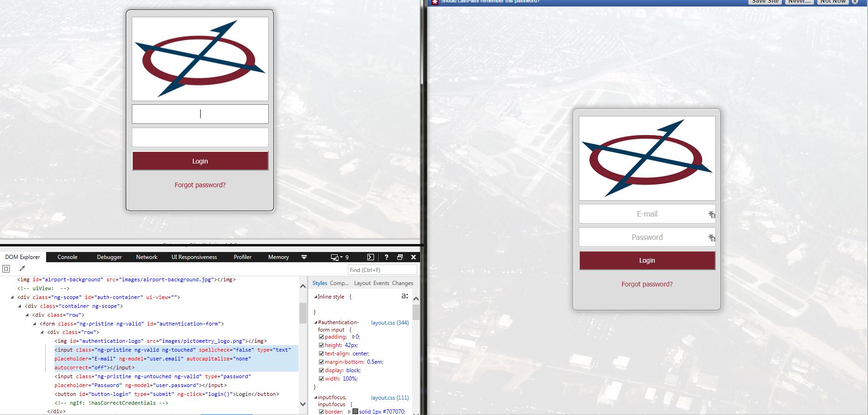Toggle the width 100% property checkbox
This screenshot has height=415, width=868.
[x=321, y=379]
